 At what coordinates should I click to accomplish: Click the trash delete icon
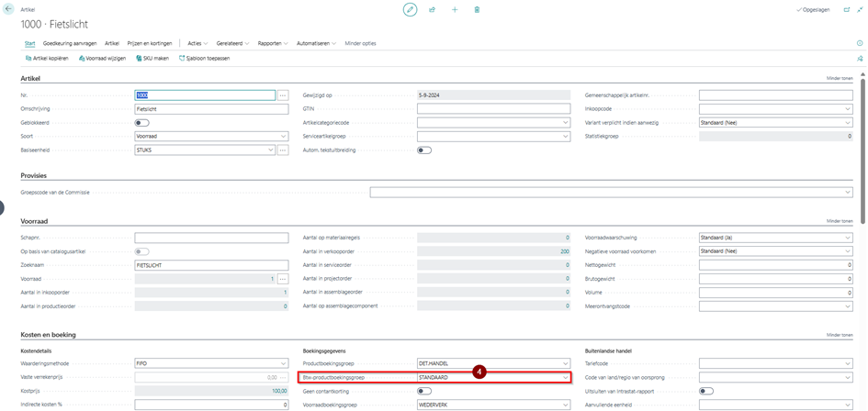(477, 9)
